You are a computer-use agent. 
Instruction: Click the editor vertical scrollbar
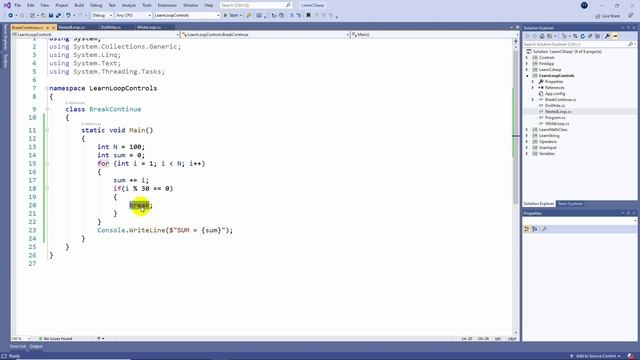click(516, 188)
